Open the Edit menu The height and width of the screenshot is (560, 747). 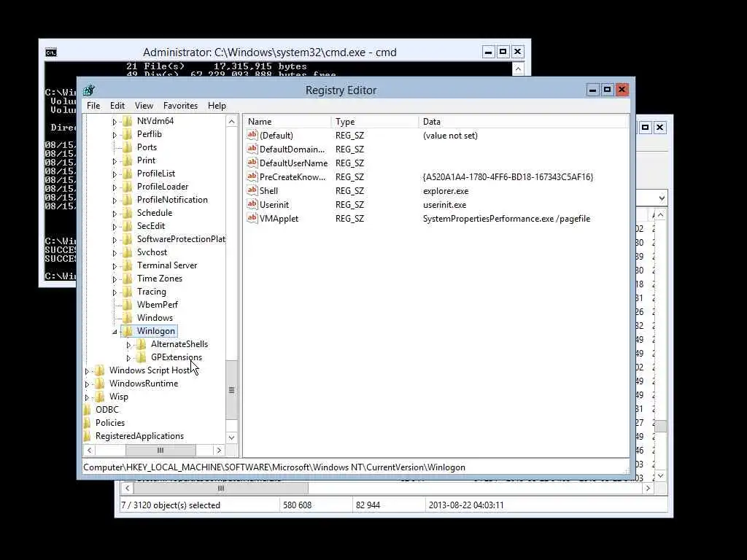coord(117,106)
